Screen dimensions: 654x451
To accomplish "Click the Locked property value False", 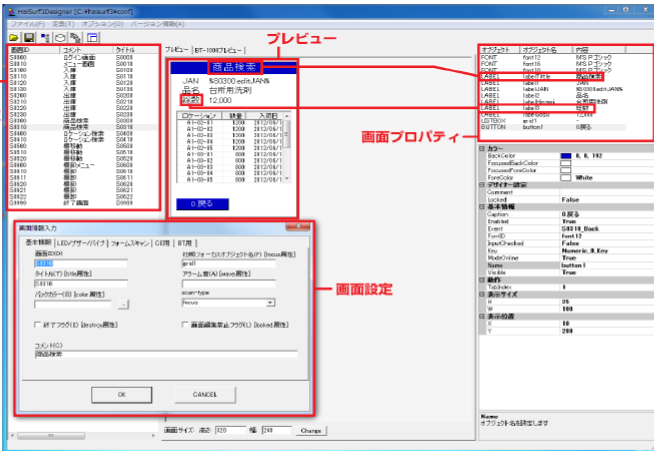I will tap(570, 199).
